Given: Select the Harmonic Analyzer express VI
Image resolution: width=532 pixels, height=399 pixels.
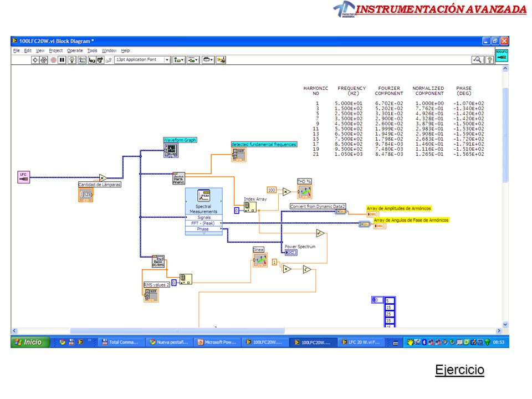Looking at the screenshot, I should tap(179, 178).
